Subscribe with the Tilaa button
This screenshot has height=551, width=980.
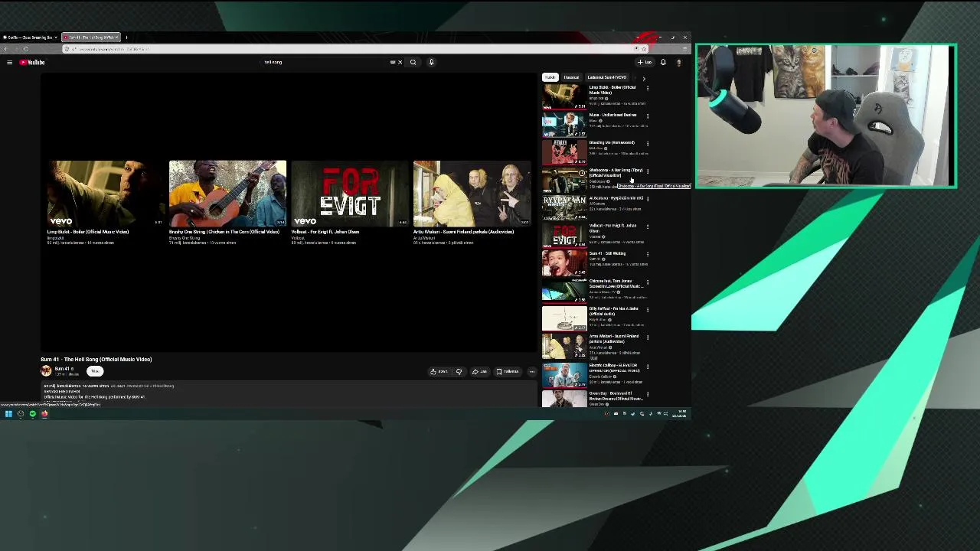tap(95, 371)
